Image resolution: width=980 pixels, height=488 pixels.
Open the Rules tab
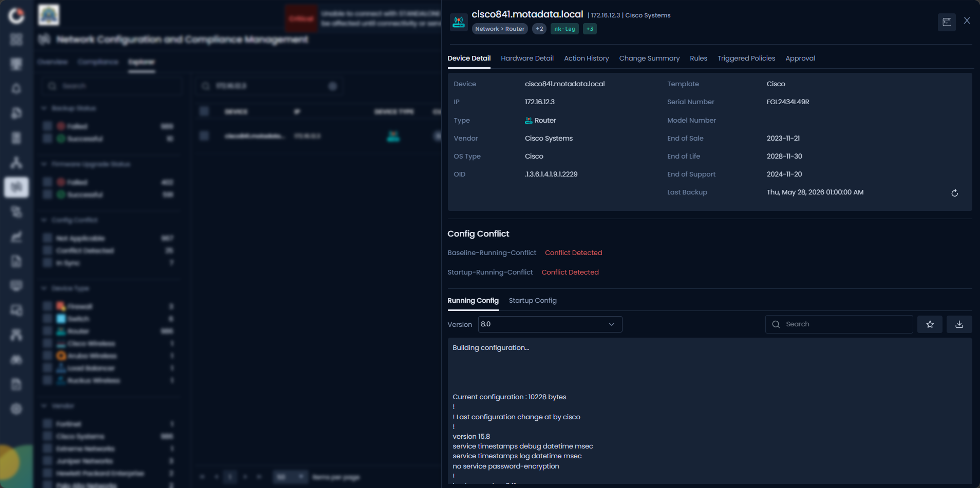coord(699,58)
